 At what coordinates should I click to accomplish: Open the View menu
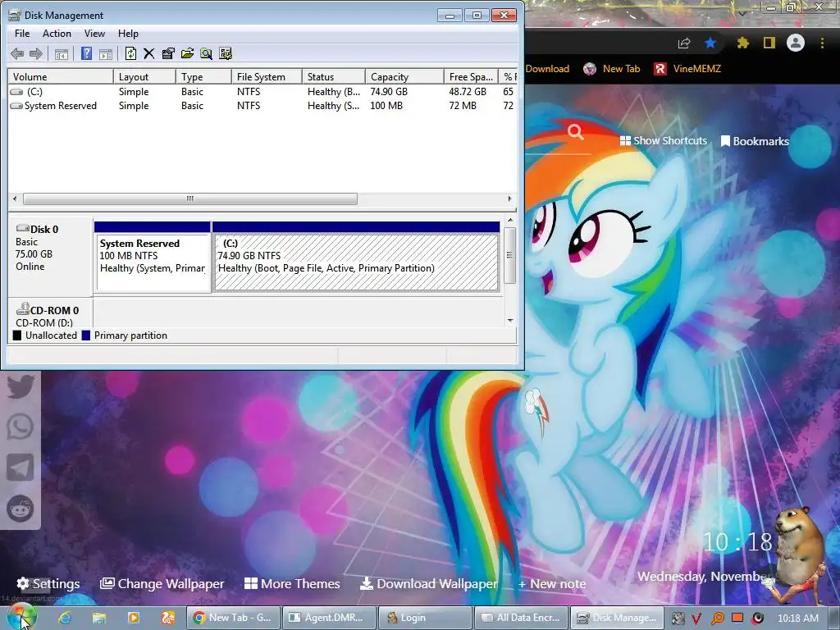pos(94,33)
